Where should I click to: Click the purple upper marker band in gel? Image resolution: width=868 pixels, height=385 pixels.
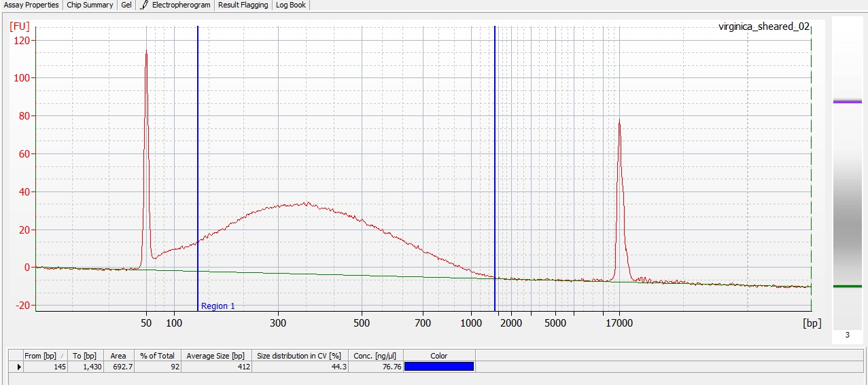(x=847, y=102)
